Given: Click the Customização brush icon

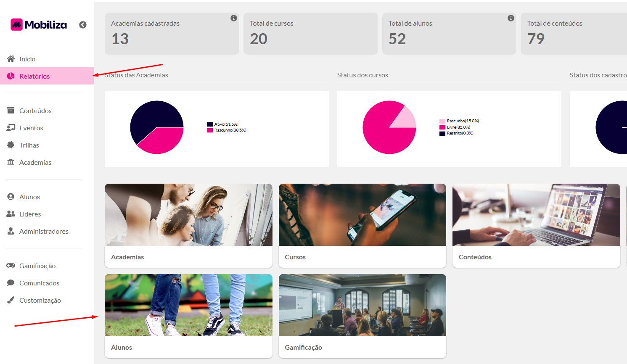Looking at the screenshot, I should [11, 300].
